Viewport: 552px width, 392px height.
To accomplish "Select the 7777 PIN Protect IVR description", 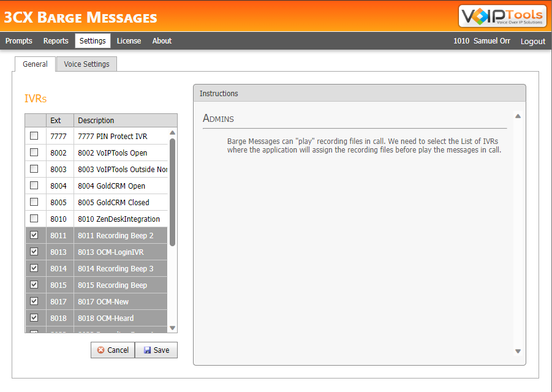I will [x=113, y=136].
